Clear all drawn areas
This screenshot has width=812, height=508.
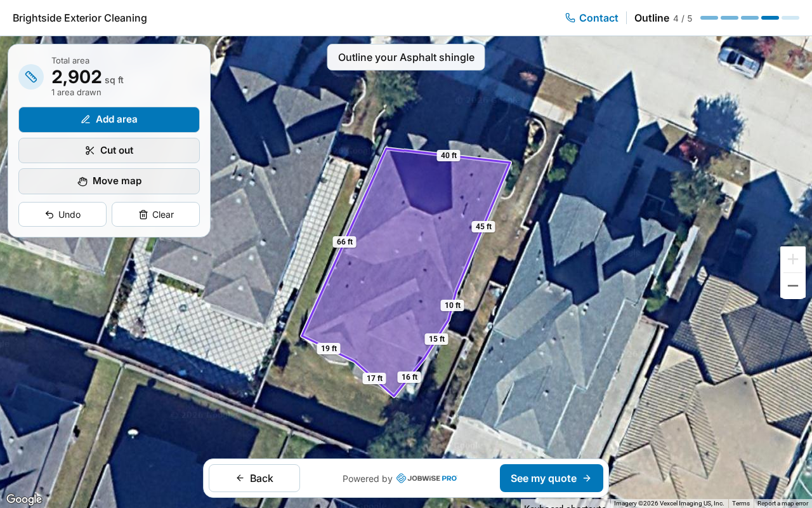click(155, 215)
